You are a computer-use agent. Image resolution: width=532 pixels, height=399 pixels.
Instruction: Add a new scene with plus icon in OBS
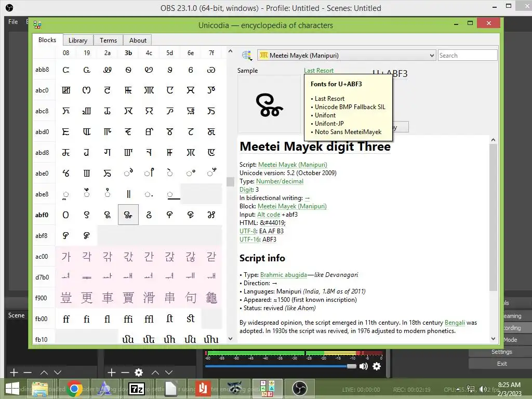pyautogui.click(x=14, y=373)
